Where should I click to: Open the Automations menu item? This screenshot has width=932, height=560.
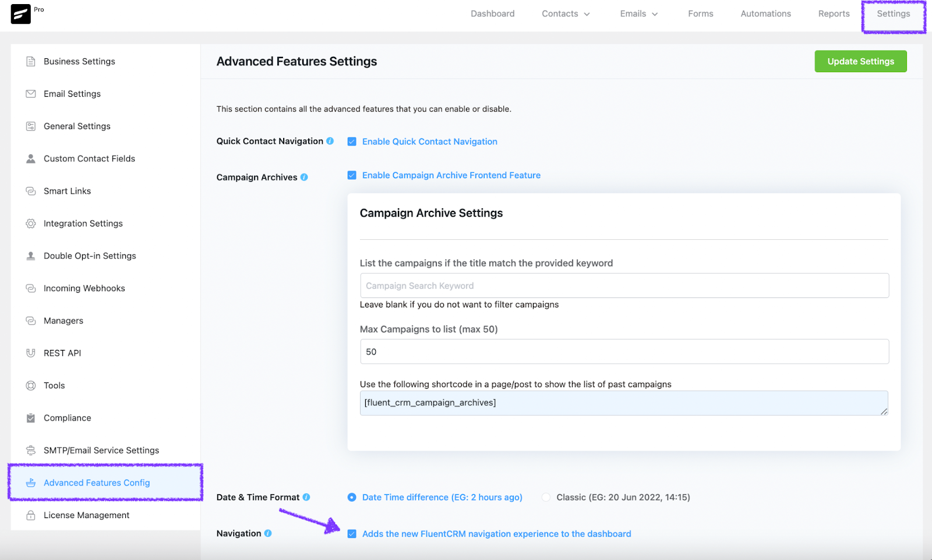(x=765, y=14)
